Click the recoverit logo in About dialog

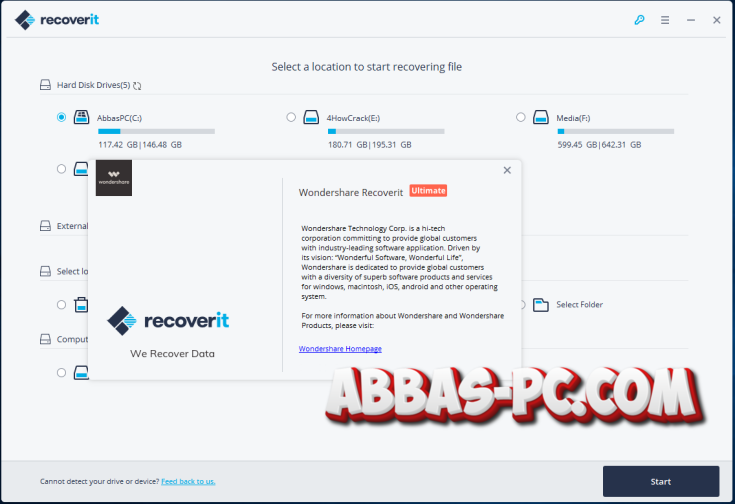pos(168,321)
